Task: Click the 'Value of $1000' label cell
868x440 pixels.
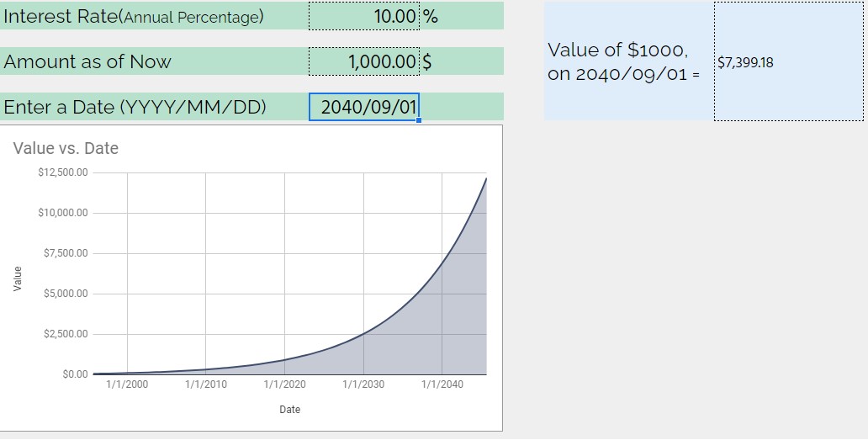Action: coord(629,61)
